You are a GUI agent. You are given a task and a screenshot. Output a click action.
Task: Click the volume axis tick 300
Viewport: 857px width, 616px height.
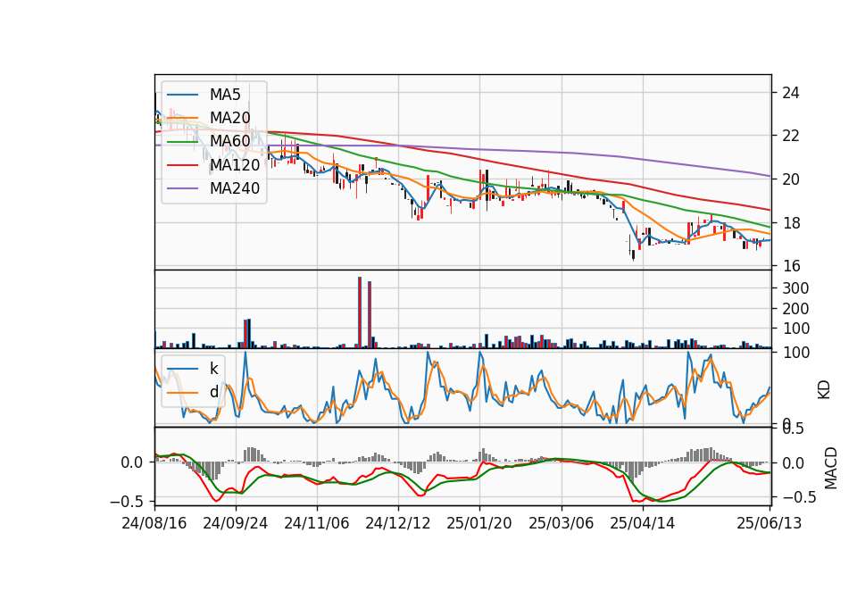click(x=795, y=288)
